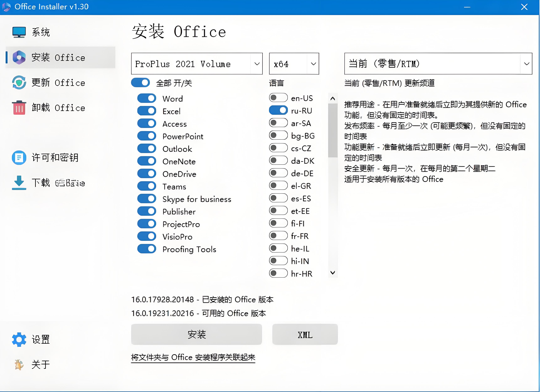Click the 下载 download arrow icon
The image size is (540, 392).
tap(19, 183)
